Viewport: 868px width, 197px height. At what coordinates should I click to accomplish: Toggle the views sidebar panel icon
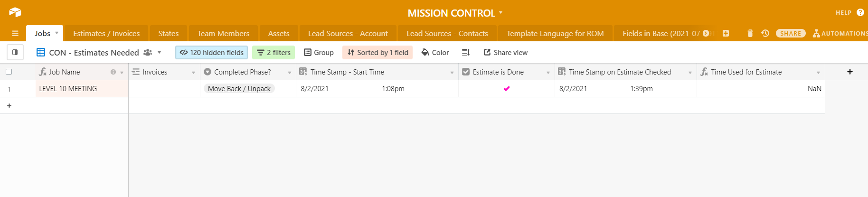pyautogui.click(x=15, y=52)
